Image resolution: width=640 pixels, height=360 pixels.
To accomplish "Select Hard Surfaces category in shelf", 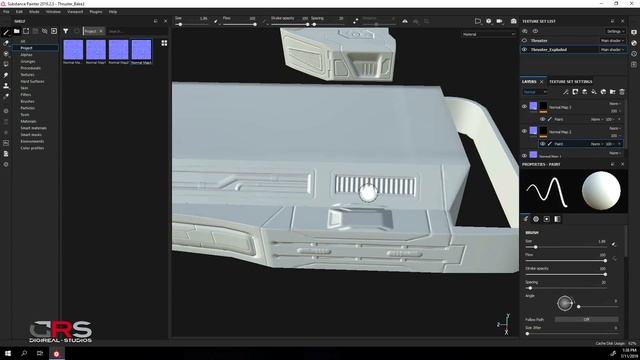I will pos(32,82).
